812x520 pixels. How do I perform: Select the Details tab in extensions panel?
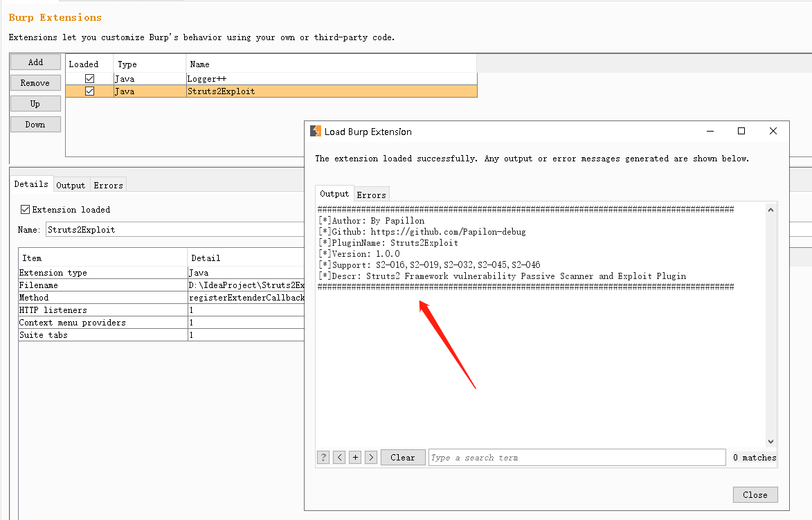(31, 184)
